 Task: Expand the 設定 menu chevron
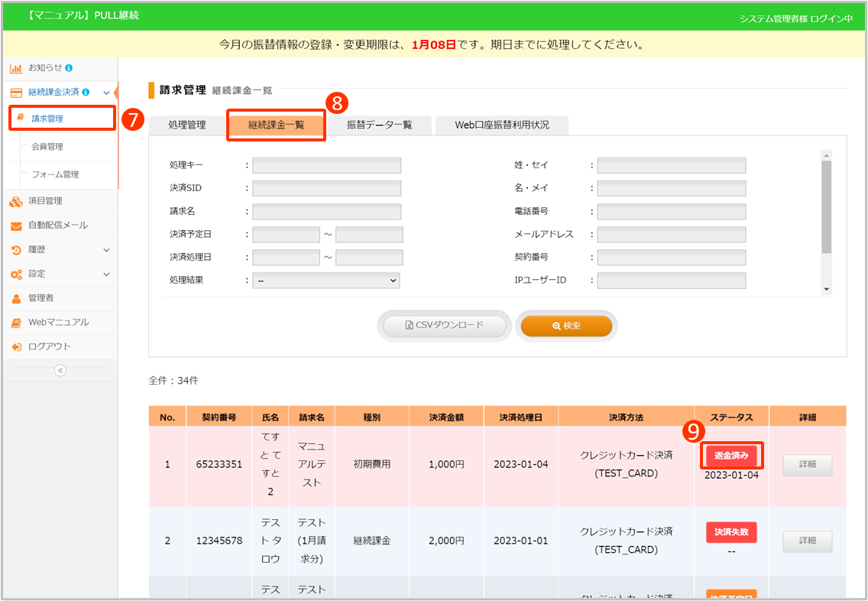(x=106, y=274)
